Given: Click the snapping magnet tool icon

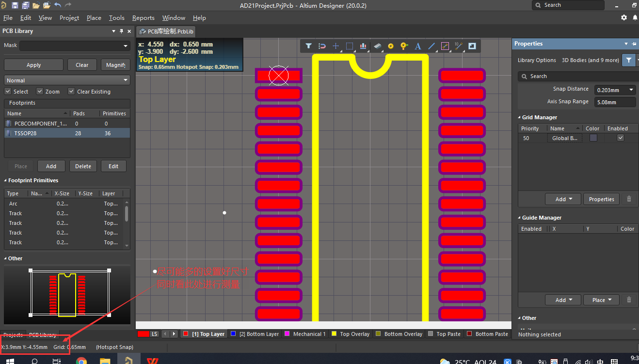Looking at the screenshot, I should click(x=322, y=46).
